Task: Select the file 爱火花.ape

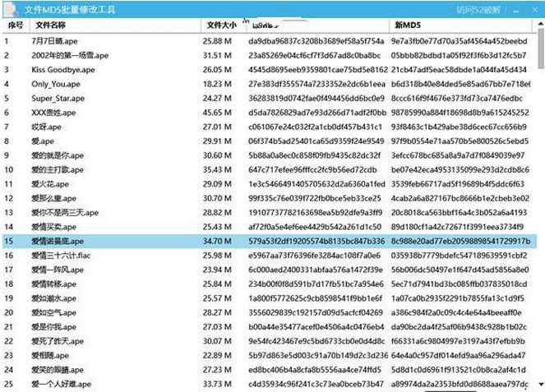Action: point(50,184)
